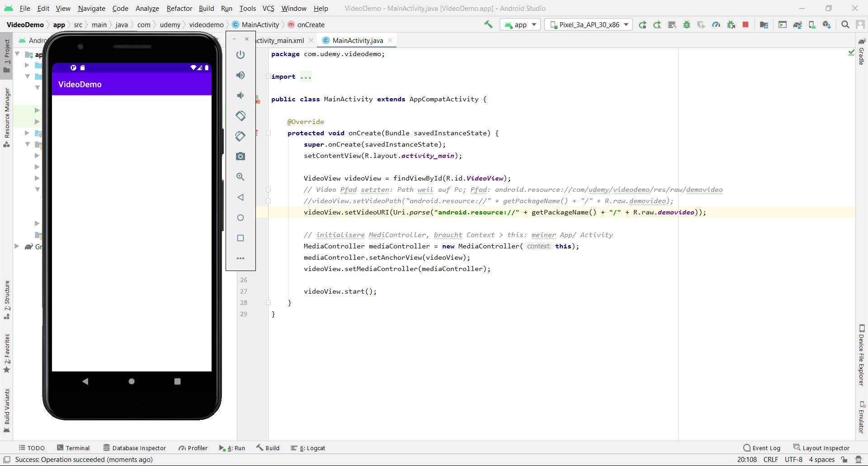Toggle the Gradle tool window
868x466 pixels.
click(862, 52)
